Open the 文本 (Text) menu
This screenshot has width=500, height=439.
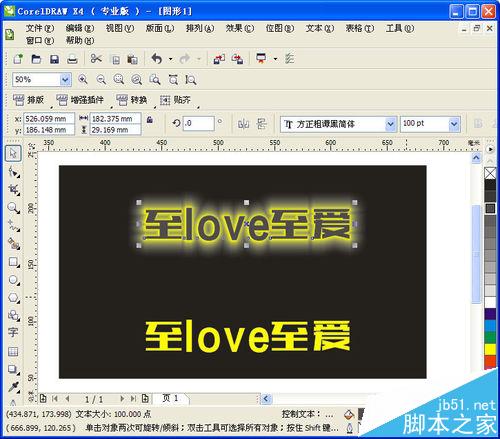point(320,28)
